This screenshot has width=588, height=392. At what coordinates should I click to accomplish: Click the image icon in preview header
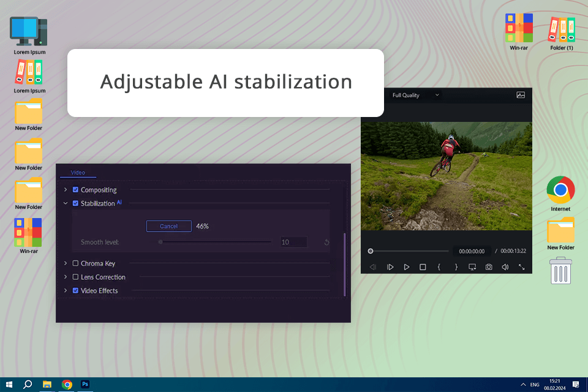tap(521, 95)
